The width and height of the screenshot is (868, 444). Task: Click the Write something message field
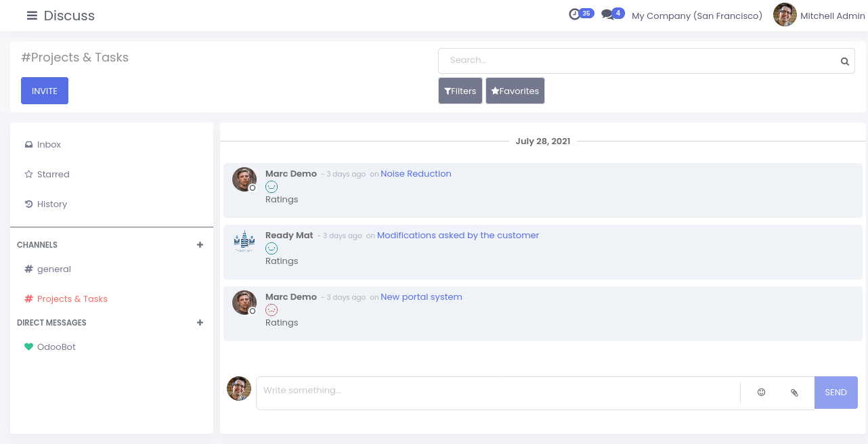[498, 391]
